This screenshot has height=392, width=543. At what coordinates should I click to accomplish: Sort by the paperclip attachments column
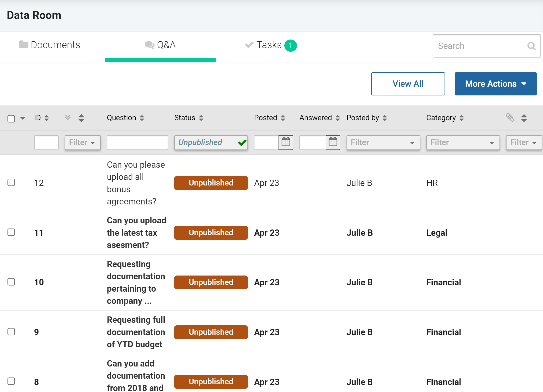[x=524, y=118]
